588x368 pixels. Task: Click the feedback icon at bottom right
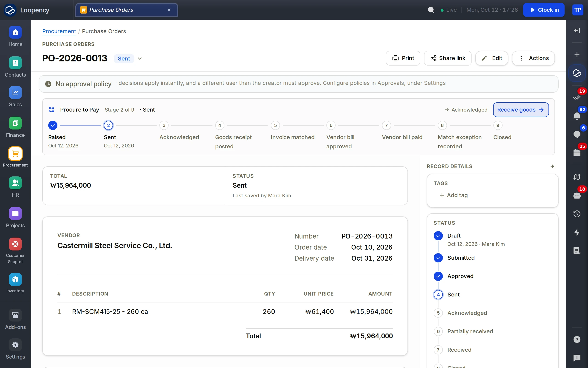[x=577, y=358]
